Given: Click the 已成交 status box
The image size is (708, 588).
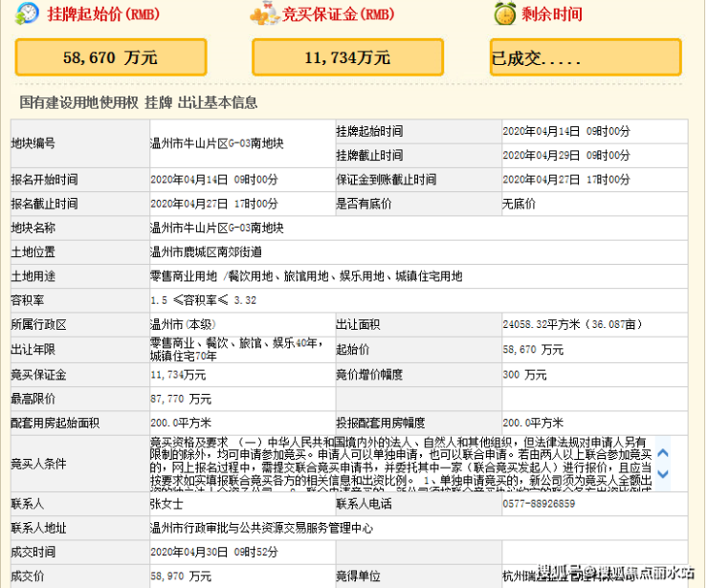Looking at the screenshot, I should [x=586, y=57].
